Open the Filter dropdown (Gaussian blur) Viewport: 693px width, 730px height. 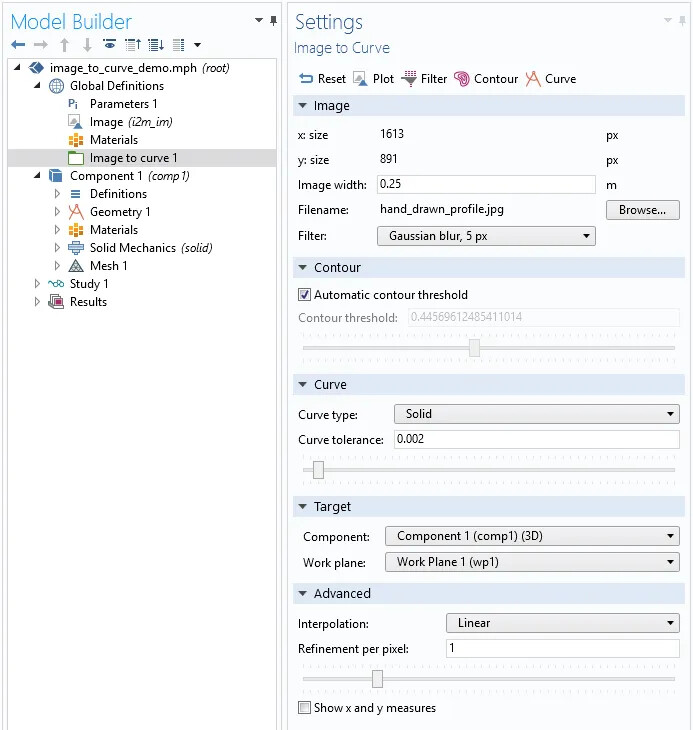[x=485, y=236]
